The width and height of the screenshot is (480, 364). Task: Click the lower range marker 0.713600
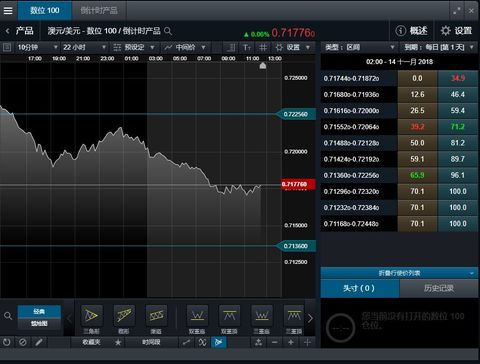coord(296,246)
